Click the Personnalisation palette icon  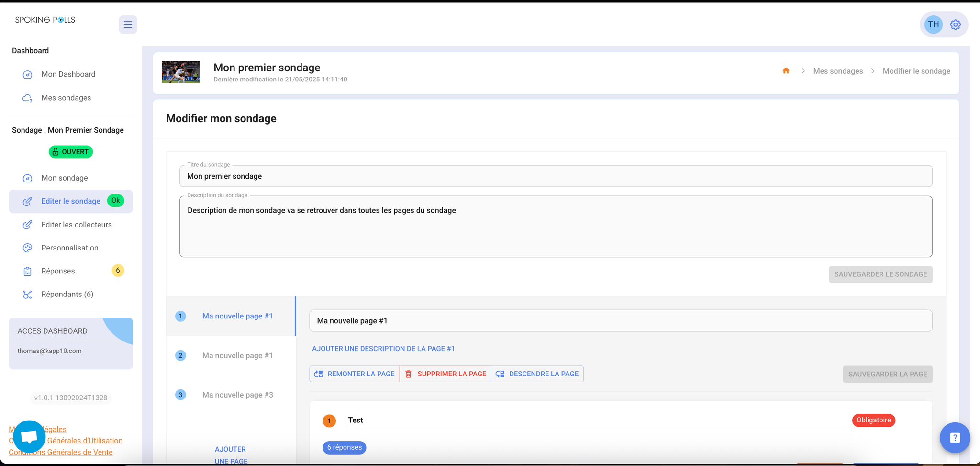[x=28, y=248]
